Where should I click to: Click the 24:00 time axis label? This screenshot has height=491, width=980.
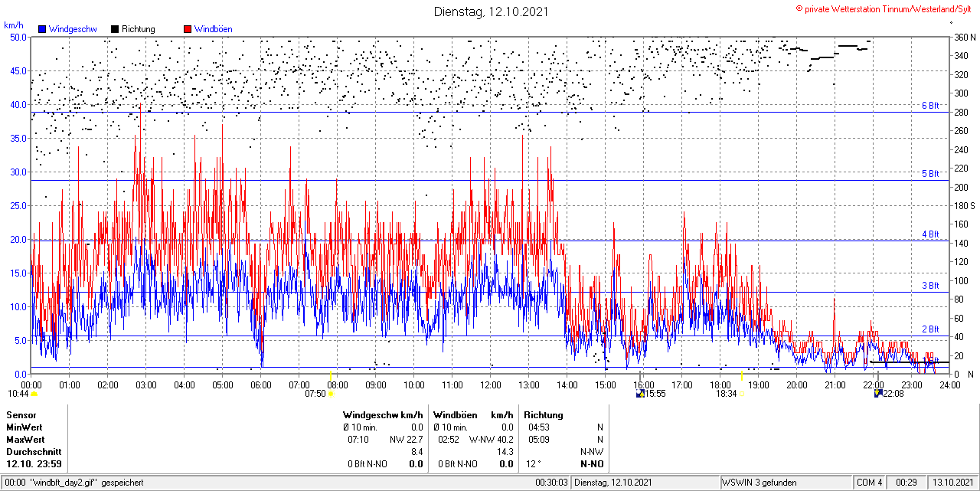pyautogui.click(x=950, y=385)
